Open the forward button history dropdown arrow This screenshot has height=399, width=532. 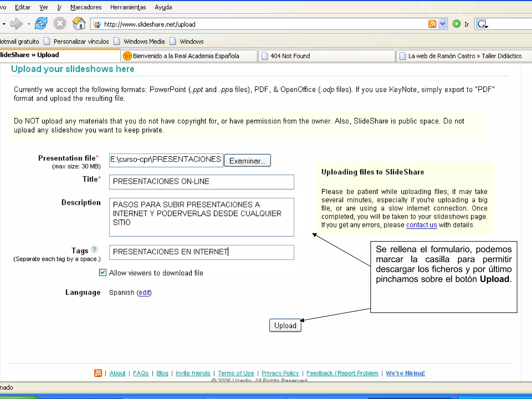point(29,24)
